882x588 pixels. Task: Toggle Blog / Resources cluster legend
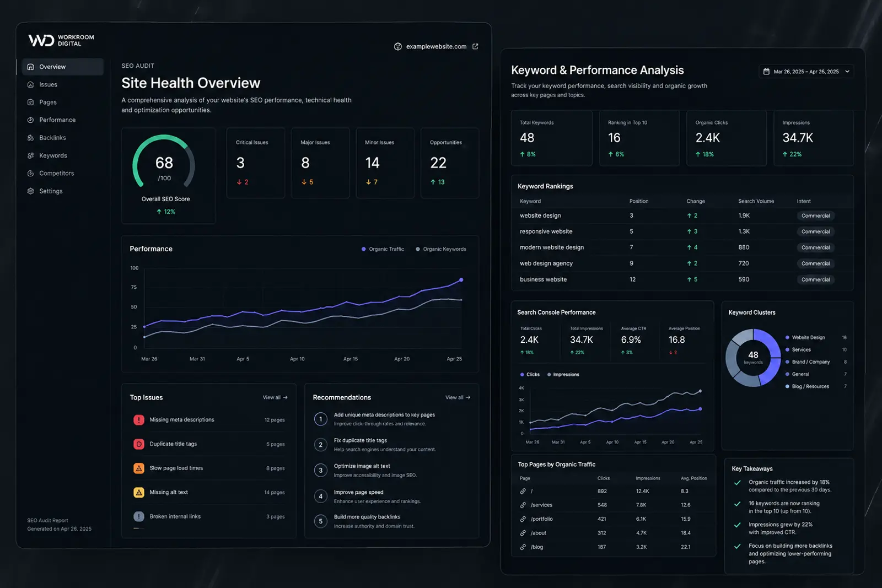[807, 386]
